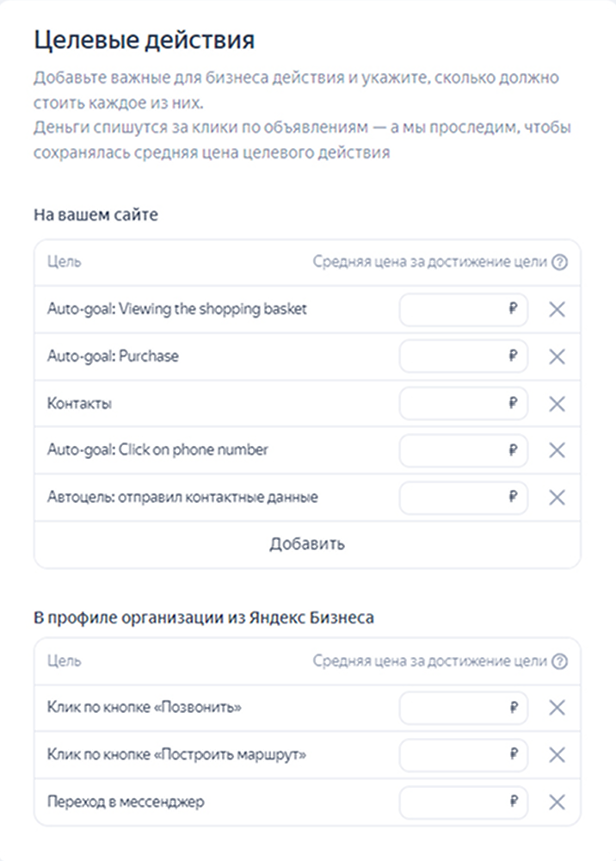The height and width of the screenshot is (861, 616).
Task: Remove the 'Auto-goal: Purchase' goal
Action: (557, 357)
